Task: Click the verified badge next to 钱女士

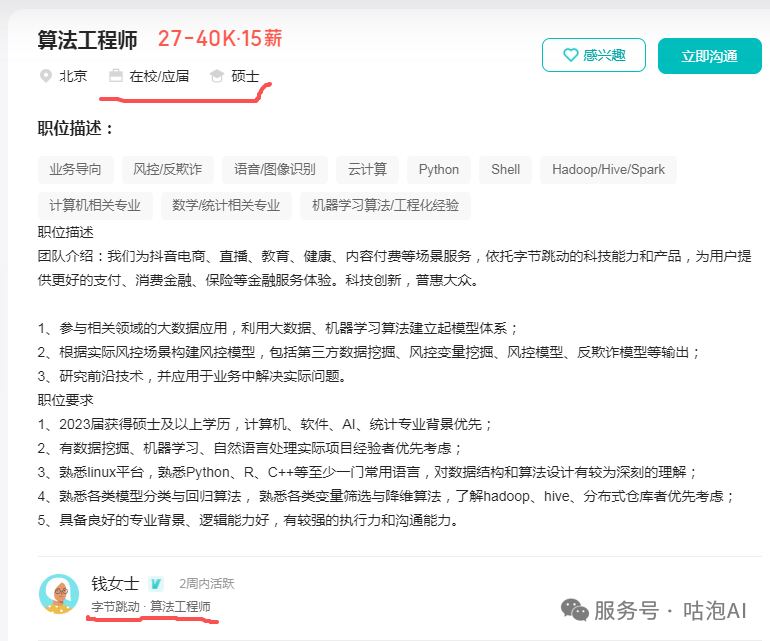Action: tap(156, 584)
